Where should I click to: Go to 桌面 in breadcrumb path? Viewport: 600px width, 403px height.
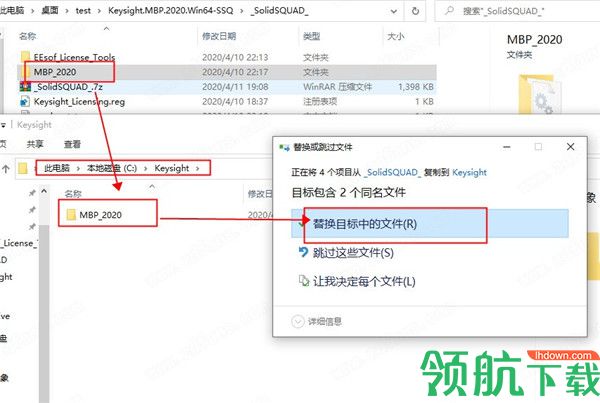point(50,11)
